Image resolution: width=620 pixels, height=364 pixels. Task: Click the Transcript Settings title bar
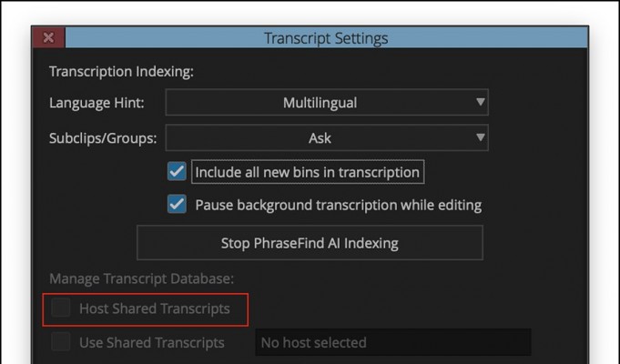click(x=325, y=38)
